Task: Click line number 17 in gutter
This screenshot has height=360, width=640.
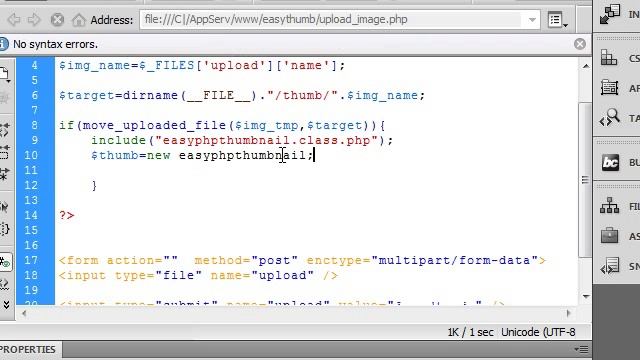Action: pos(31,260)
